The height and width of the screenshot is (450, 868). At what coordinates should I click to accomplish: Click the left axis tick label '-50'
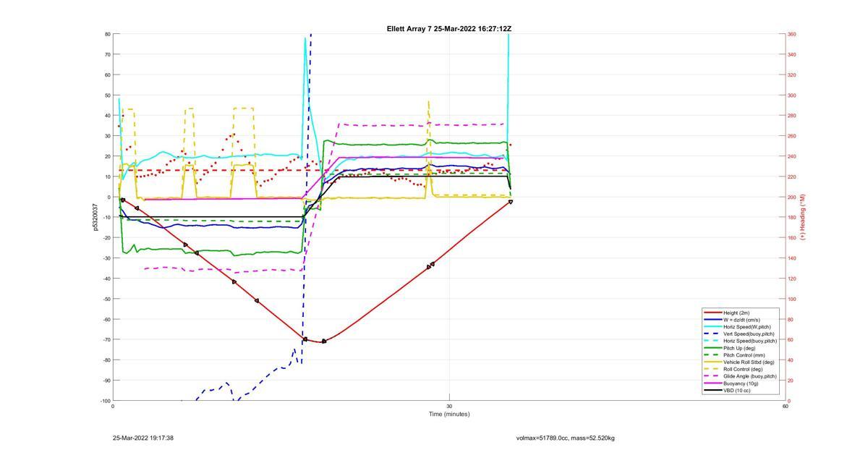[x=106, y=299]
